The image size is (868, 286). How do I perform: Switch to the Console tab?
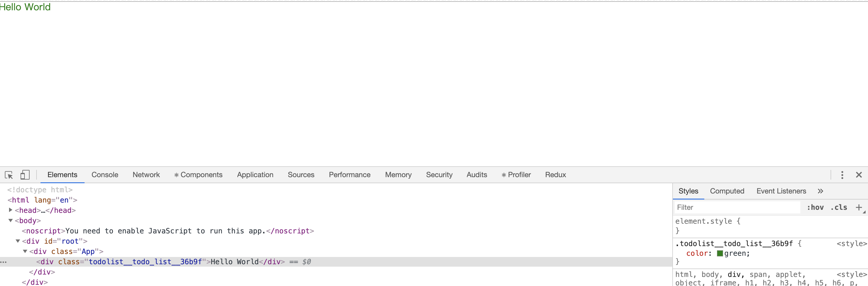coord(105,175)
